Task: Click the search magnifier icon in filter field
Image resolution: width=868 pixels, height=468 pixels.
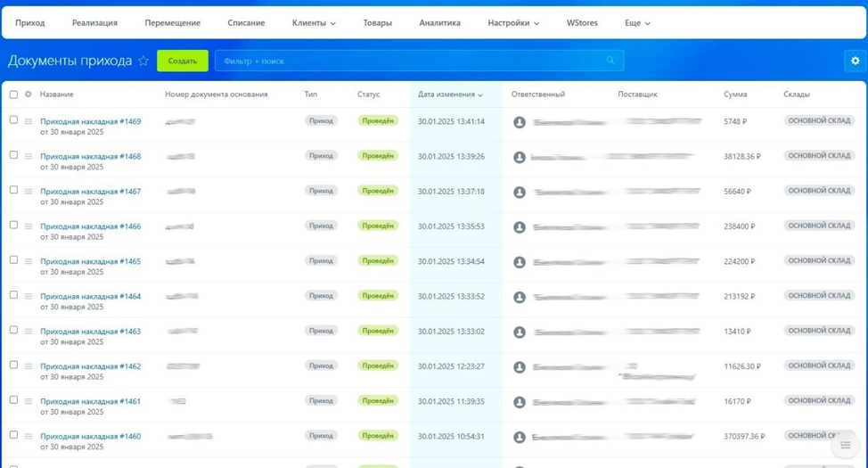Action: (610, 61)
